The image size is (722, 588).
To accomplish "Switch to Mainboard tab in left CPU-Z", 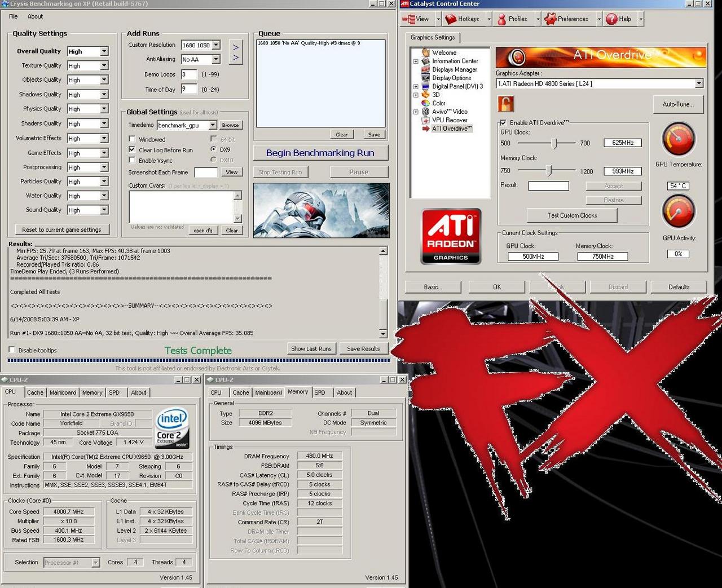I will (x=63, y=392).
